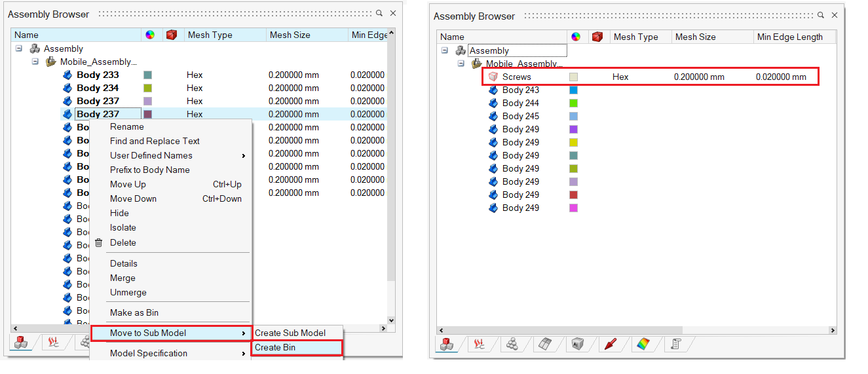Open the grey AI cube tab icon
Image resolution: width=868 pixels, height=374 pixels.
[x=577, y=344]
